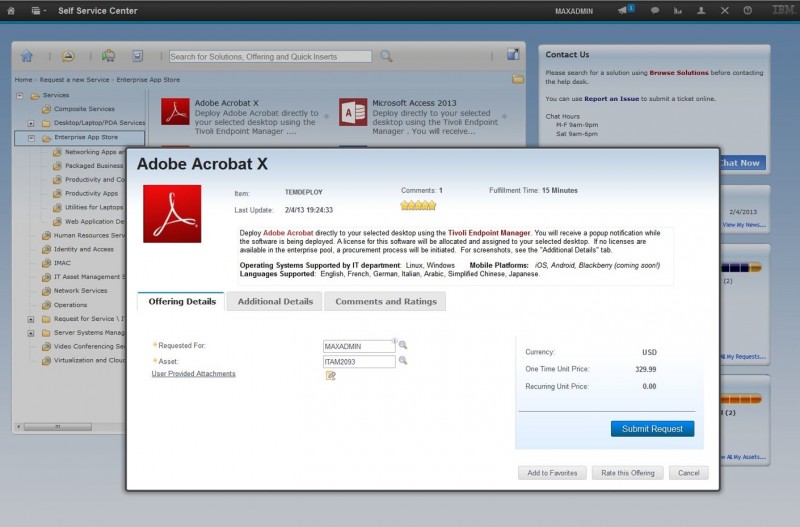This screenshot has height=527, width=800.
Task: Click the red Adobe Acrobat X logo in dialog
Action: pos(172,213)
